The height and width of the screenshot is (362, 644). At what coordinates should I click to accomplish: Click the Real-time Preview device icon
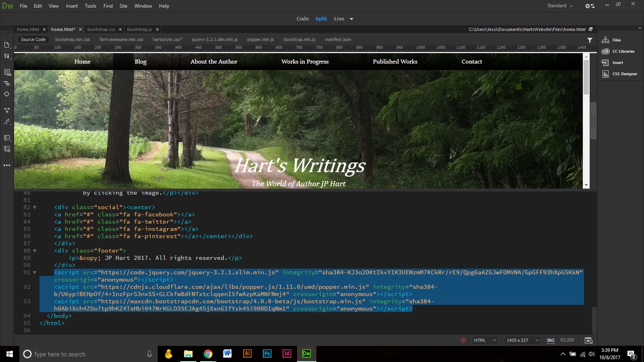[588, 340]
